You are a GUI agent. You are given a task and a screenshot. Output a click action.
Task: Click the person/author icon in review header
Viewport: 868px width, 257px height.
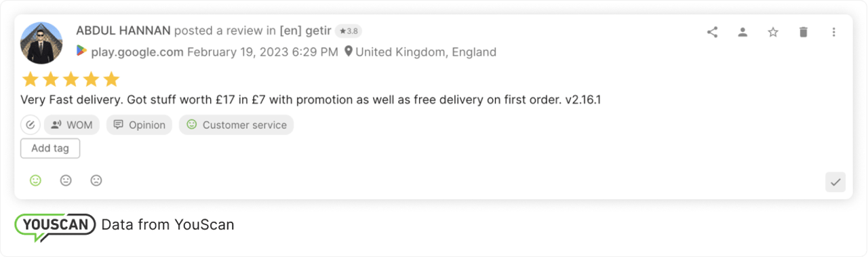click(743, 32)
